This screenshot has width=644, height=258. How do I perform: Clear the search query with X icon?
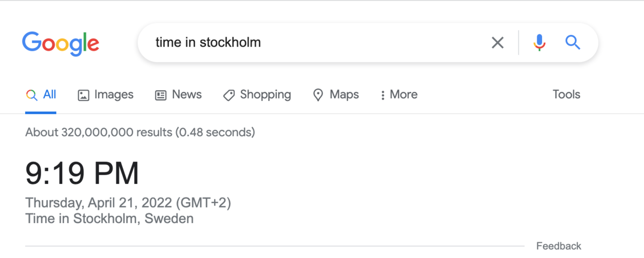coord(497,42)
